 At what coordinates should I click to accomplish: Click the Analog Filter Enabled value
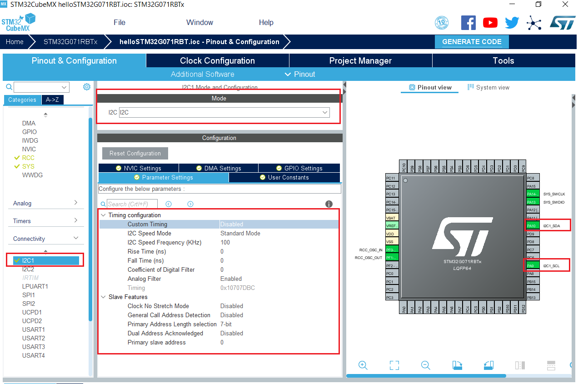[231, 279]
